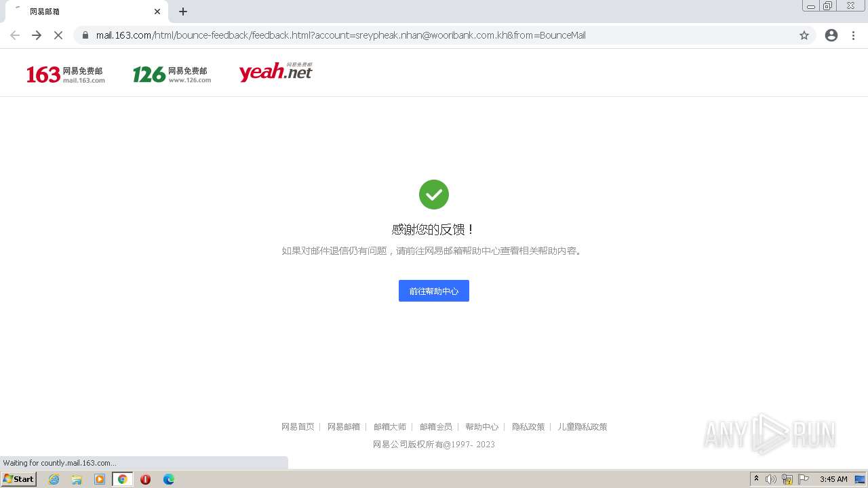Open footer link 隐私政策
Image resolution: width=868 pixels, height=488 pixels.
(x=528, y=427)
